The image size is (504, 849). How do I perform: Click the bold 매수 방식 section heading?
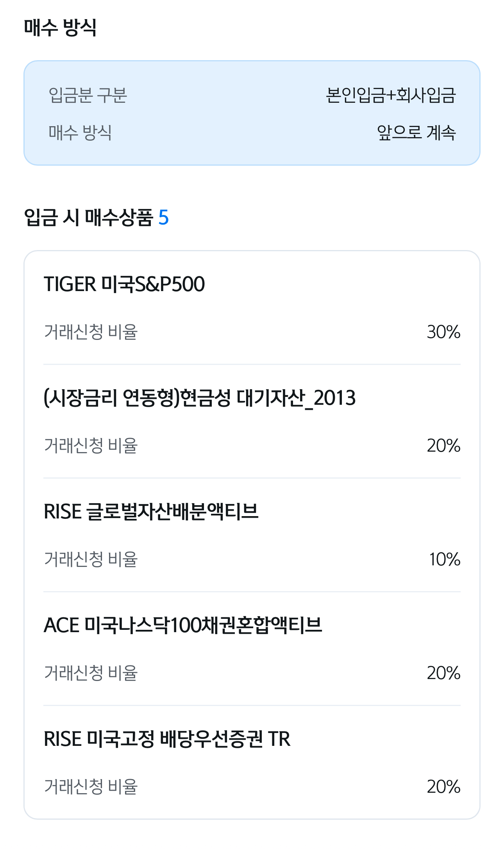pyautogui.click(x=60, y=27)
